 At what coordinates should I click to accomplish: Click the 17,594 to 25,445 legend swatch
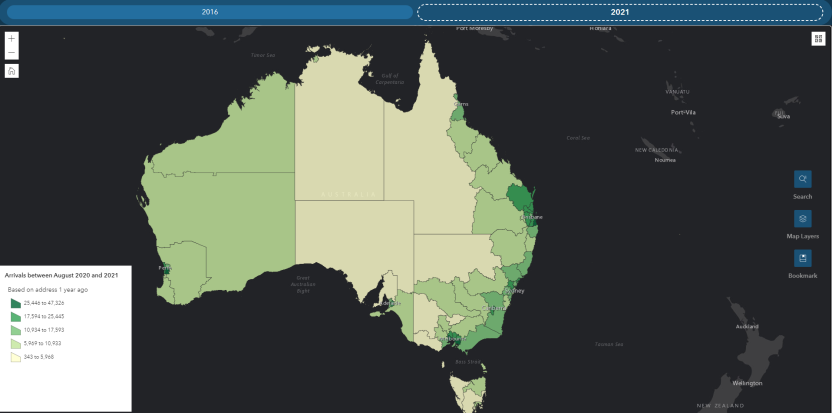click(15, 316)
